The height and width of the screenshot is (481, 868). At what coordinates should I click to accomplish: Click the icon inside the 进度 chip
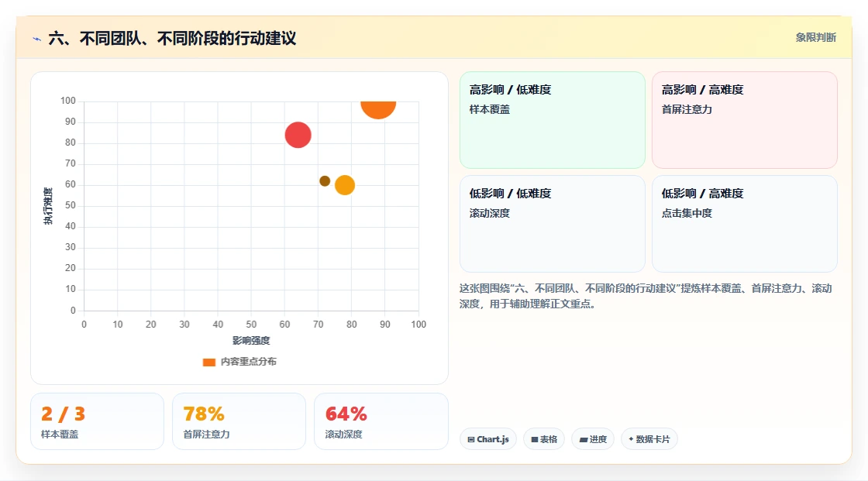584,439
